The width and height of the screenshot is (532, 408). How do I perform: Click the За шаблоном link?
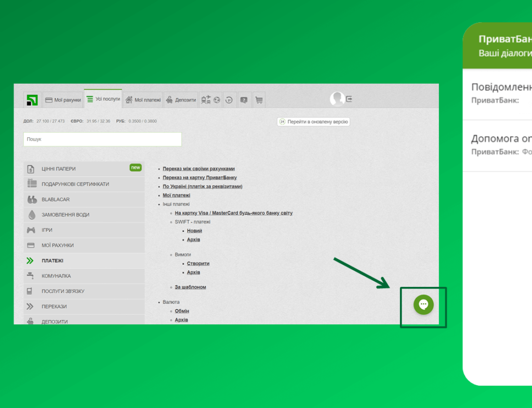point(190,287)
